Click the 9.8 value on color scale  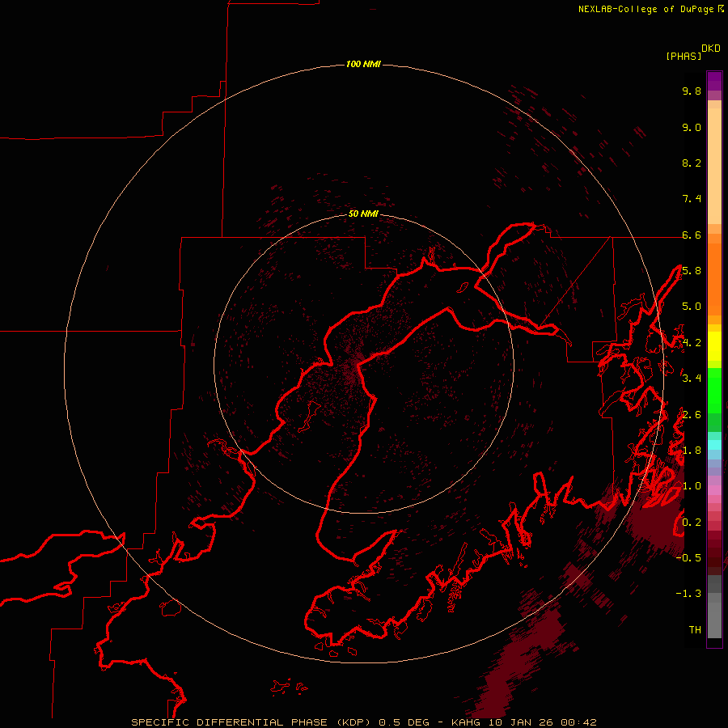click(692, 91)
